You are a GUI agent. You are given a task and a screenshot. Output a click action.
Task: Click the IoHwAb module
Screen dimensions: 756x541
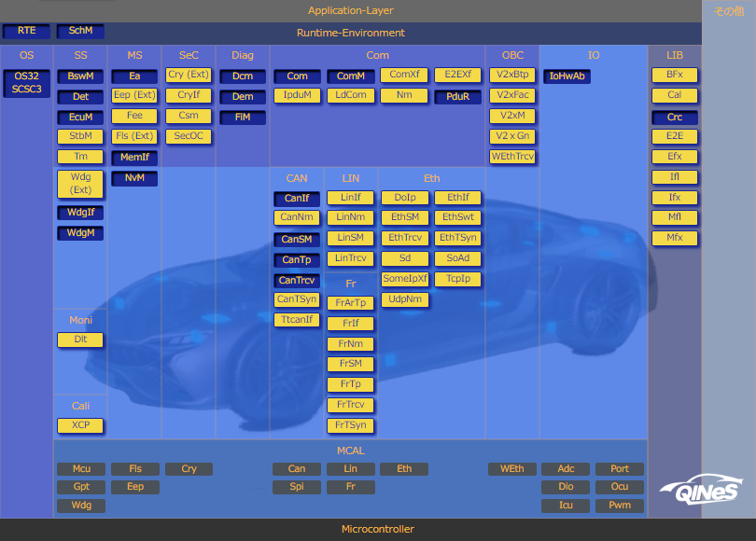[567, 76]
